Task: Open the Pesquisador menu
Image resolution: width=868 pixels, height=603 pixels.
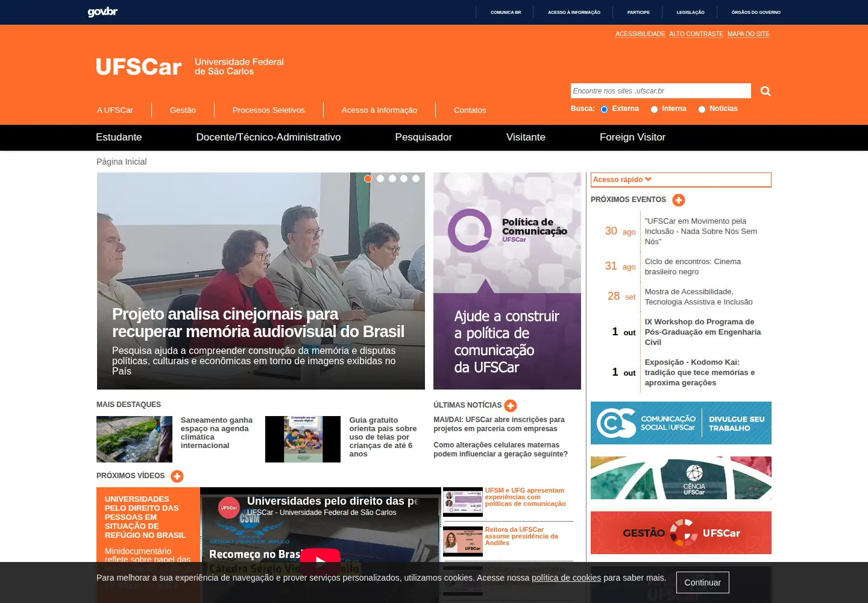Action: tap(423, 137)
